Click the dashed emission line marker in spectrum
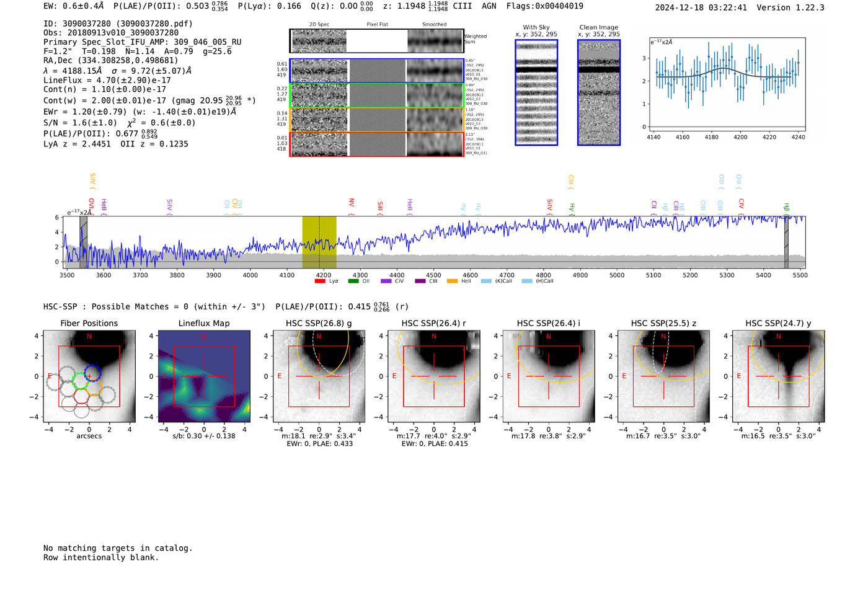Screen dimensions: 868x591 [319, 242]
